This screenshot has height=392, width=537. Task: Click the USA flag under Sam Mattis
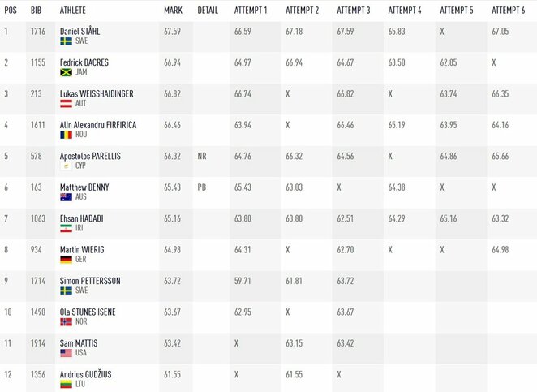(66, 353)
